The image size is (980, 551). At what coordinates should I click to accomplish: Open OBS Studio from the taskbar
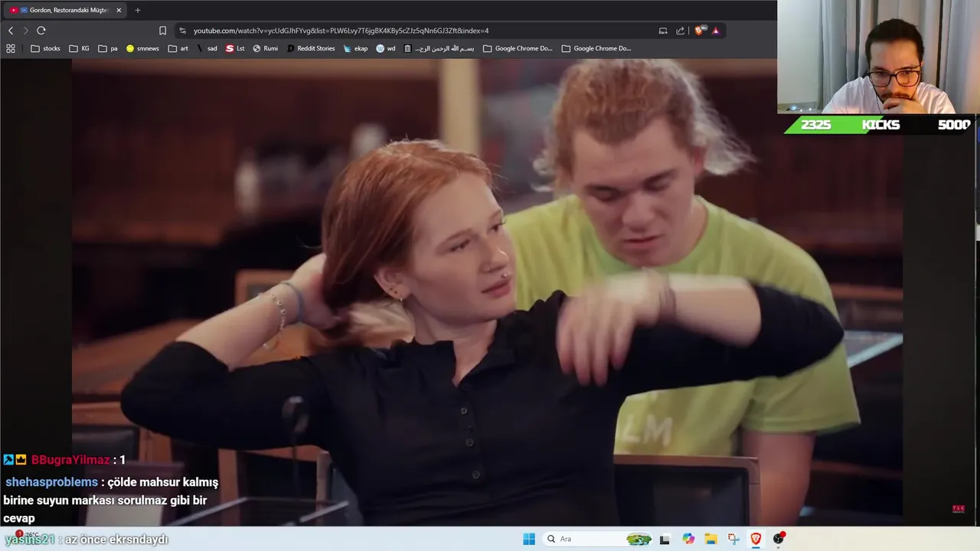coord(779,539)
